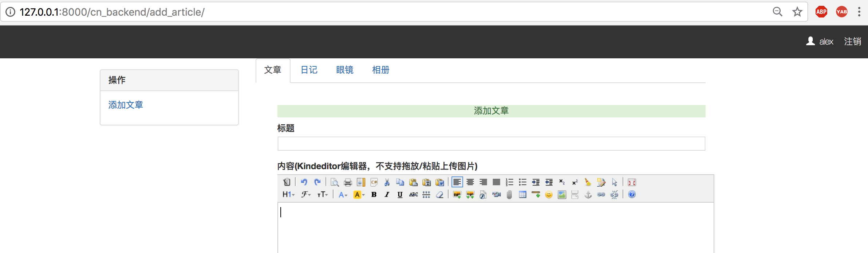
Task: Insert a template via the template icon
Action: tap(361, 182)
